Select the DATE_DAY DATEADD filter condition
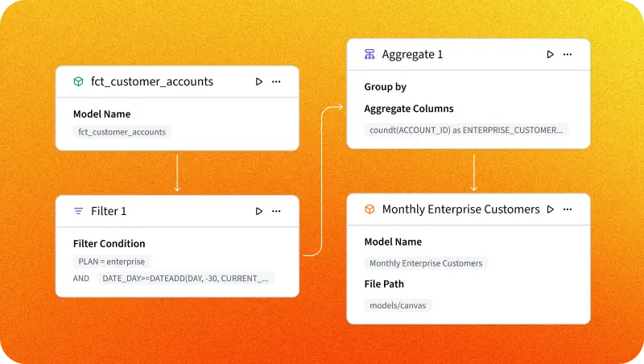Image resolution: width=644 pixels, height=364 pixels. coord(185,279)
